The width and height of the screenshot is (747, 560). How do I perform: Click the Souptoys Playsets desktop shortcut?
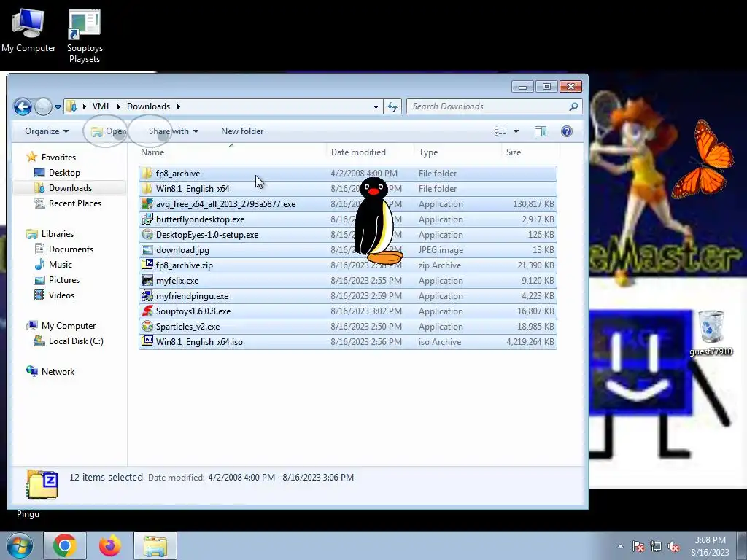click(x=85, y=35)
